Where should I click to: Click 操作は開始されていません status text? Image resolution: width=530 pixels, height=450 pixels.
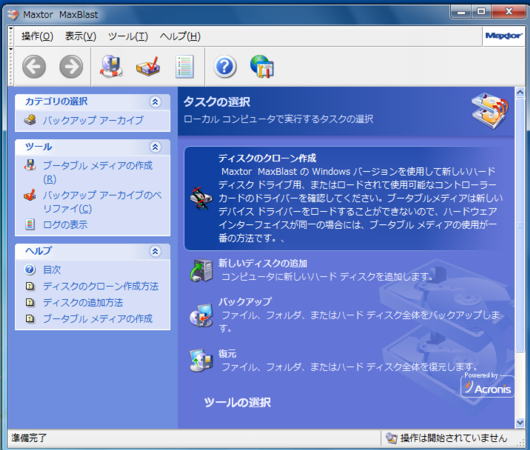click(x=454, y=438)
